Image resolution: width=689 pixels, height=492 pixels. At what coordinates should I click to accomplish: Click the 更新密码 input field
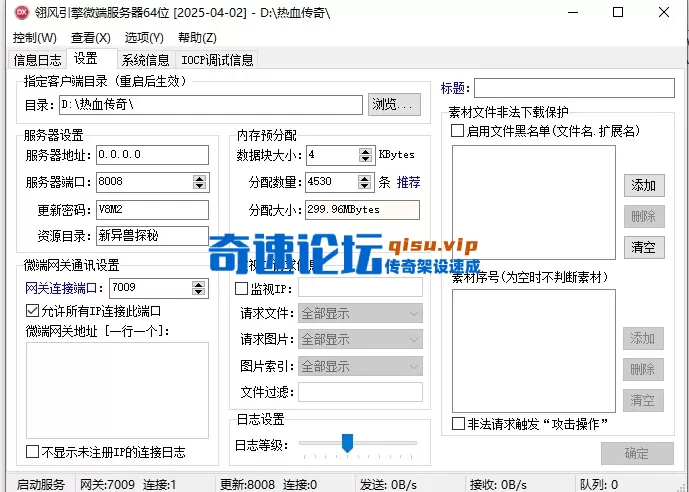pyautogui.click(x=152, y=210)
